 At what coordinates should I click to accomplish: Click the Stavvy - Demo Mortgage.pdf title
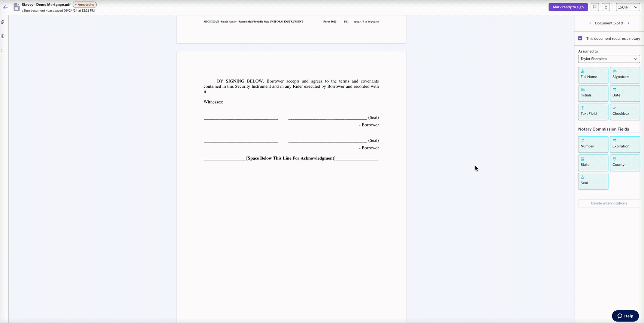point(46,5)
